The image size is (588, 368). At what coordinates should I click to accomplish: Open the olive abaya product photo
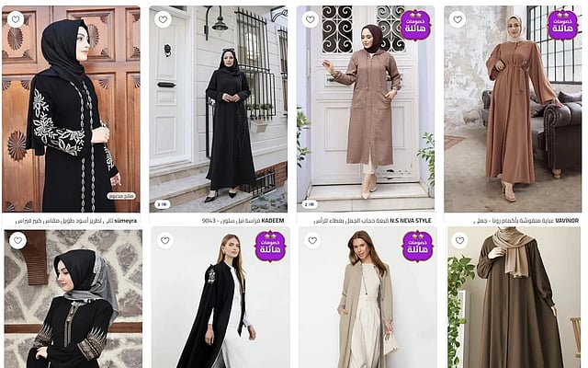pyautogui.click(x=514, y=297)
